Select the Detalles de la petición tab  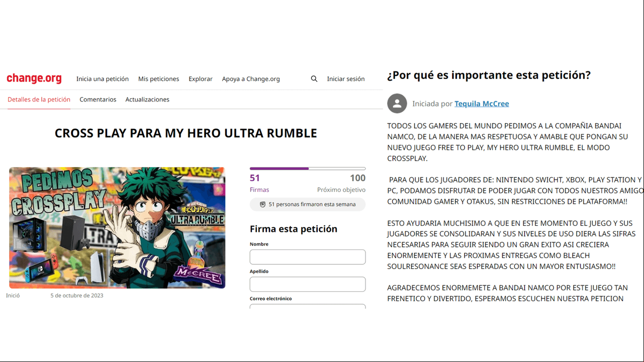click(39, 99)
